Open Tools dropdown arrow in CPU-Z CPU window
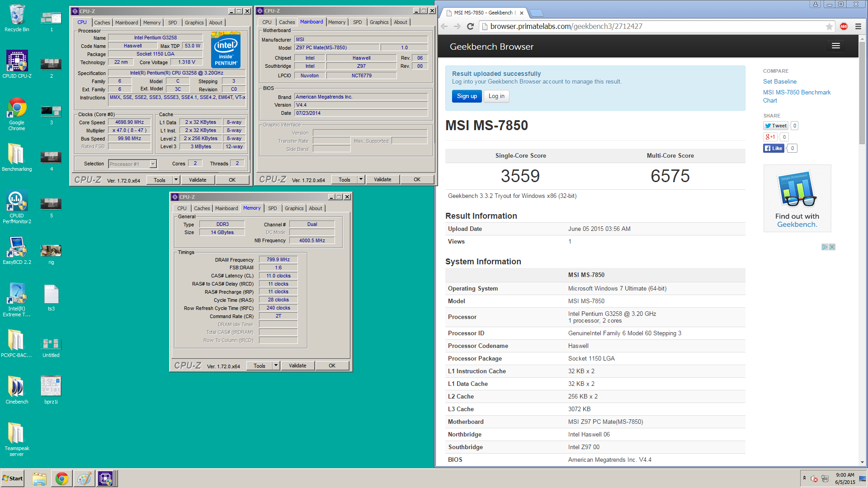This screenshot has width=868, height=488. point(176,180)
